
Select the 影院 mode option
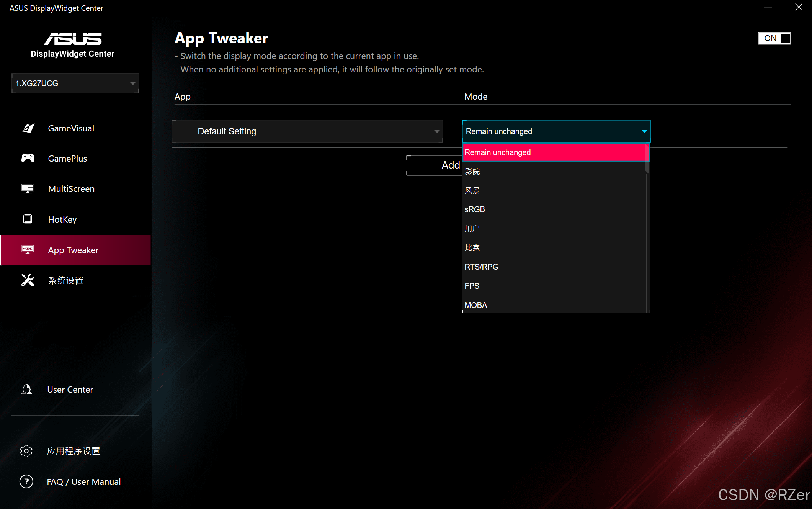(554, 171)
